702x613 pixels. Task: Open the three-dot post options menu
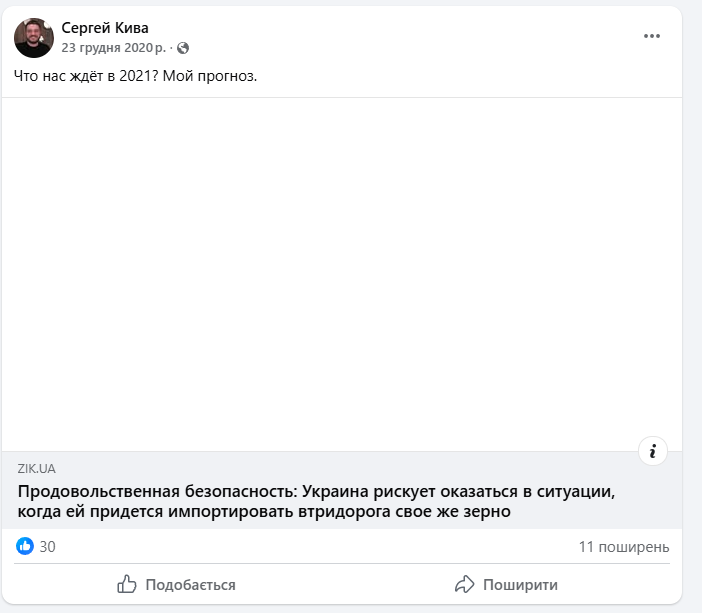pyautogui.click(x=652, y=36)
